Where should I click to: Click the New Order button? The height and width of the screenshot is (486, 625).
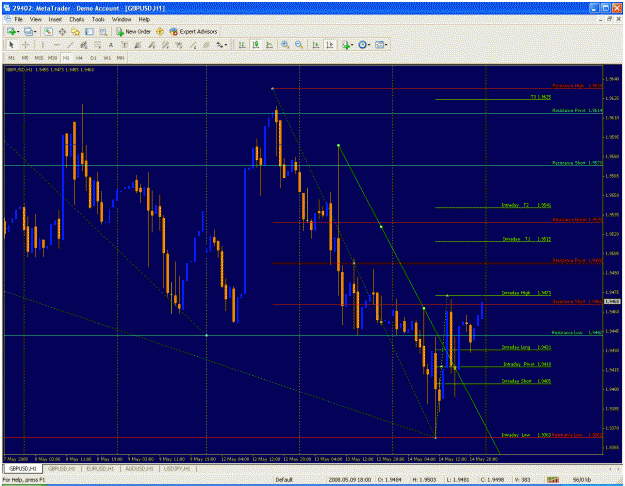pyautogui.click(x=134, y=31)
